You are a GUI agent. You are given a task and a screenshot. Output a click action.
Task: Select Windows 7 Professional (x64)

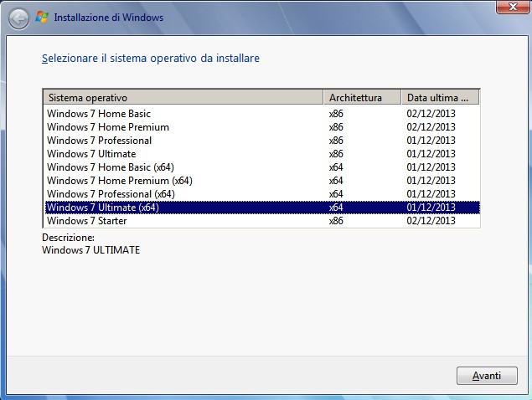tap(262, 194)
